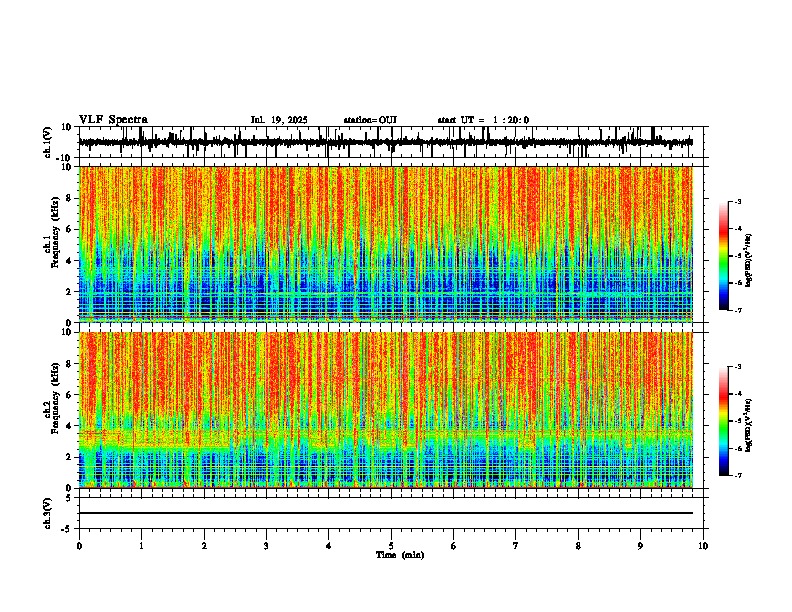
Task: Click the ch.2 colorbar log(PSD) unit label
Action: pos(749,425)
